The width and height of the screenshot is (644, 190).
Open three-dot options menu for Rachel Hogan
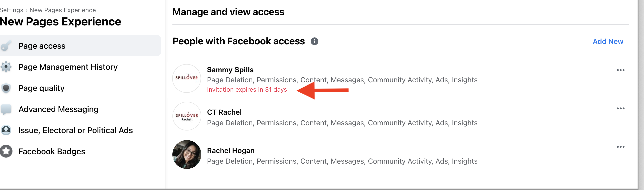coord(620,147)
